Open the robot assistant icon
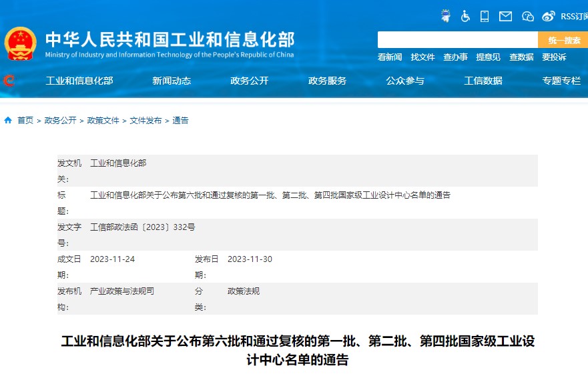Screen dimensions: 588x378 click(445, 16)
